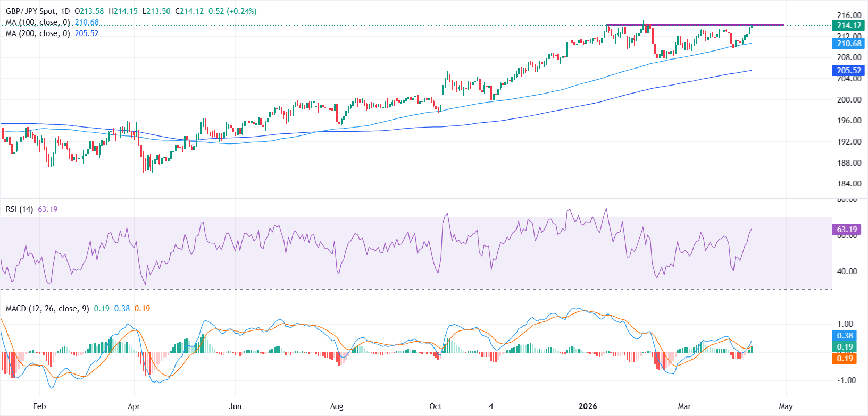
Task: Click the 205.52 MA 200 price tag
Action: click(x=848, y=71)
